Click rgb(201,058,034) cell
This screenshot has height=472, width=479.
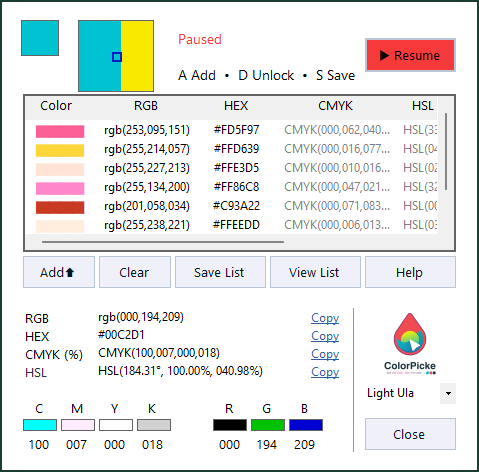coord(147,206)
